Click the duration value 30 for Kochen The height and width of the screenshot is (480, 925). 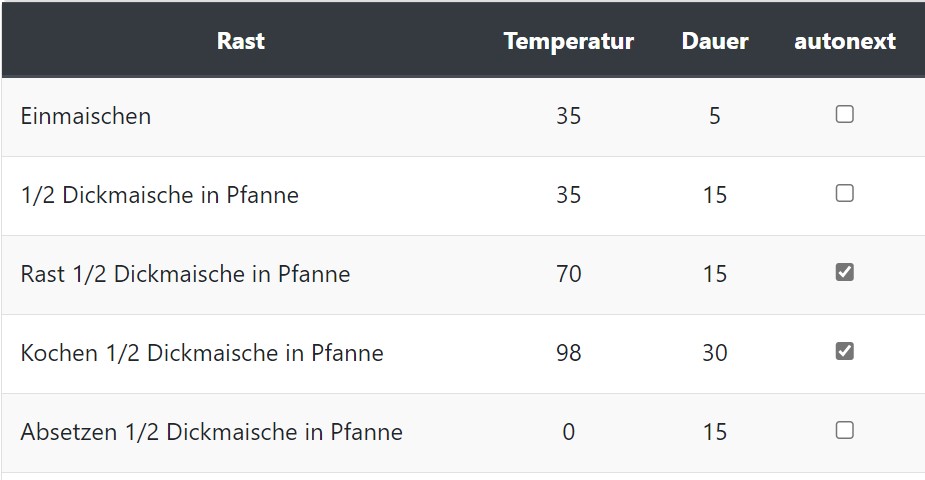click(715, 353)
